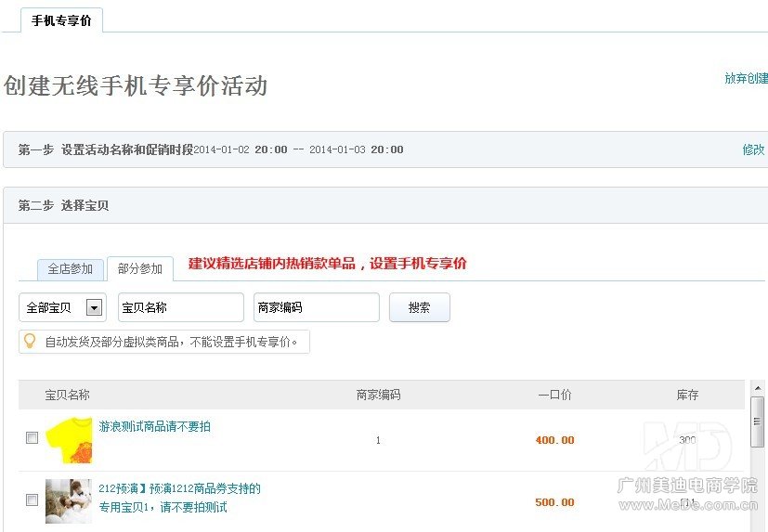This screenshot has width=768, height=532.
Task: Open the 专用宝贝1 product photo thumbnail
Action: pos(69,501)
